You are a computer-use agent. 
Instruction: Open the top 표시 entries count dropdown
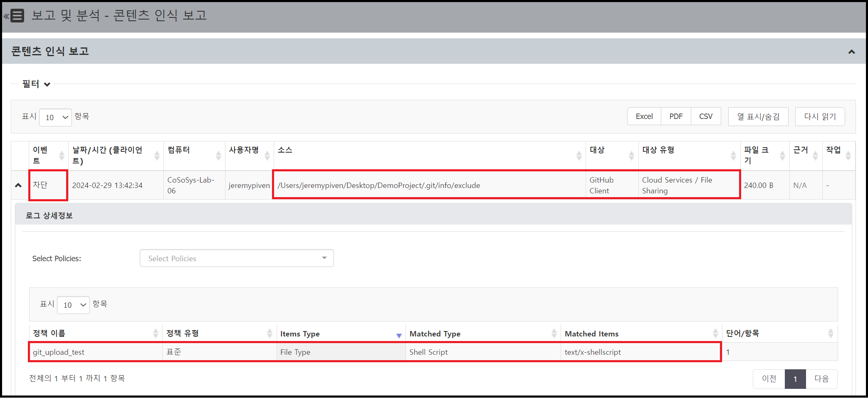[x=56, y=117]
